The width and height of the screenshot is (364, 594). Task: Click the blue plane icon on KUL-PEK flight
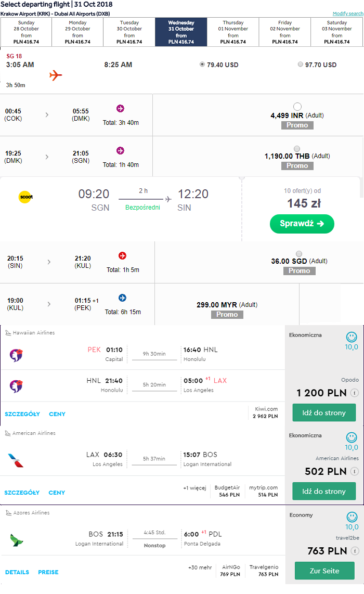coord(122,298)
